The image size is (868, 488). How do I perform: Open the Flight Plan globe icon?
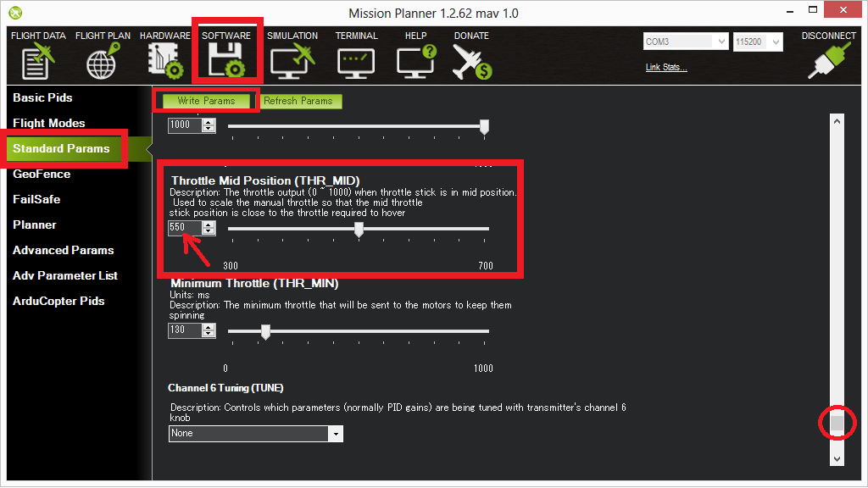[x=103, y=61]
